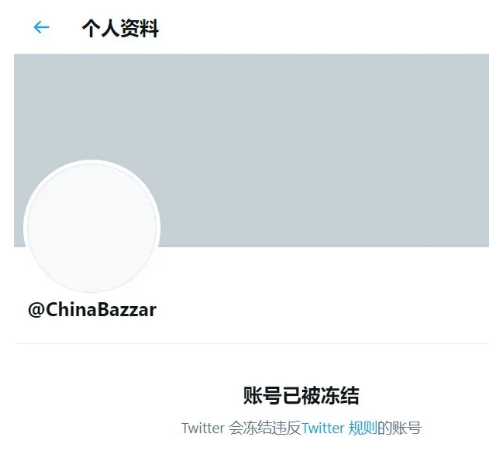The height and width of the screenshot is (449, 504).
Task: Click the center of the gray cover image
Action: [x=251, y=150]
